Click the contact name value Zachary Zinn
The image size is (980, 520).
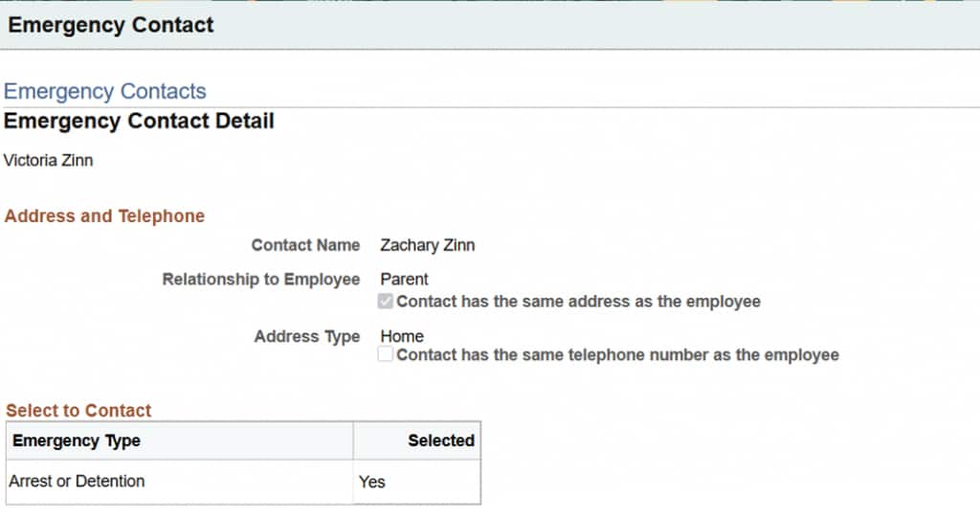[x=427, y=245]
